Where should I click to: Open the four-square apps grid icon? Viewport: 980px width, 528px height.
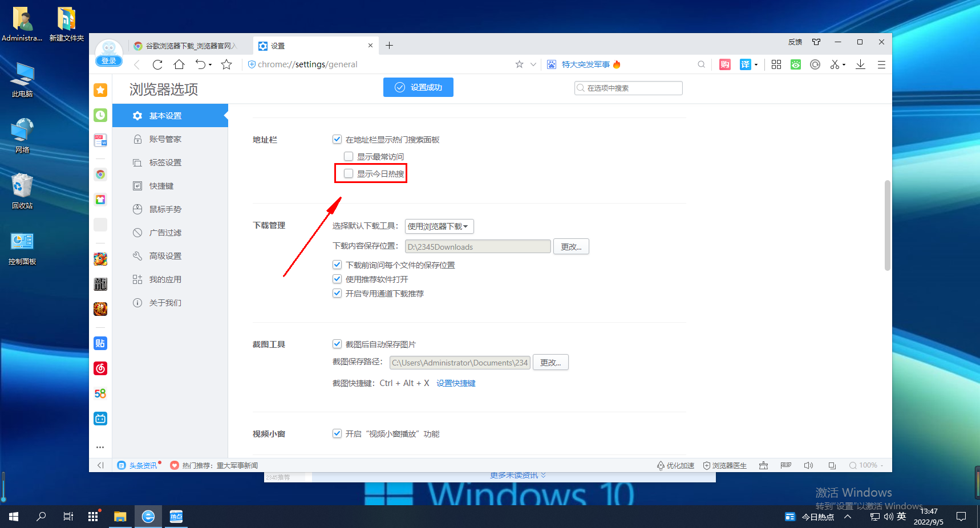pos(776,64)
